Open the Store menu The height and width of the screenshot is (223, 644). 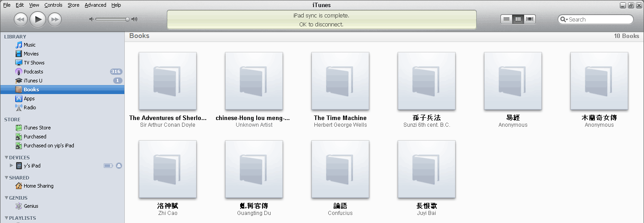pos(73,5)
